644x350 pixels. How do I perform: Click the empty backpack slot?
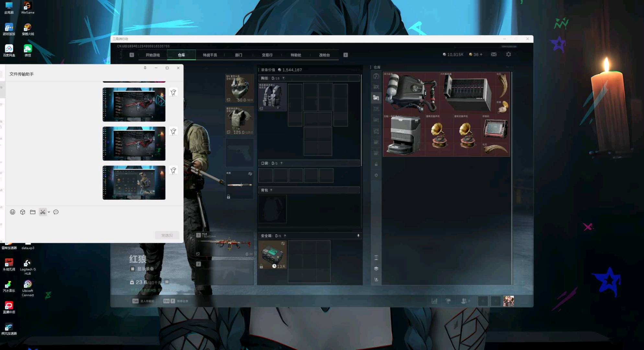pyautogui.click(x=272, y=209)
